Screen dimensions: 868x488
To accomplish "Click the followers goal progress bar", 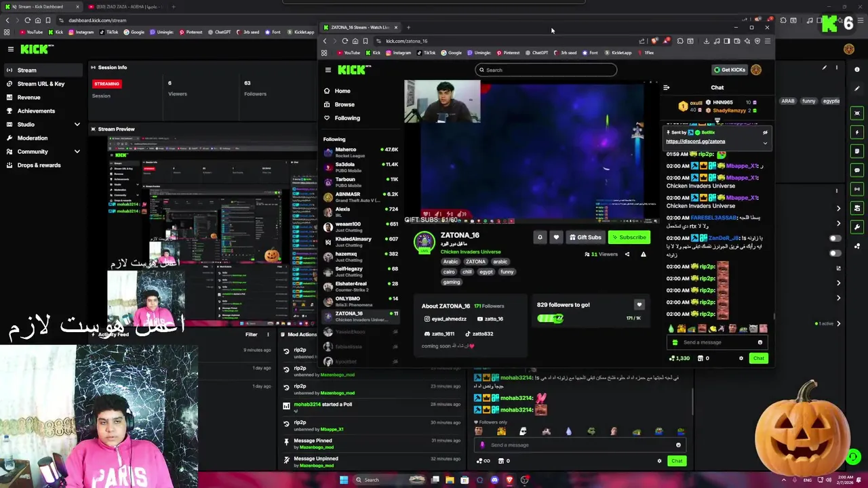I will 550,318.
